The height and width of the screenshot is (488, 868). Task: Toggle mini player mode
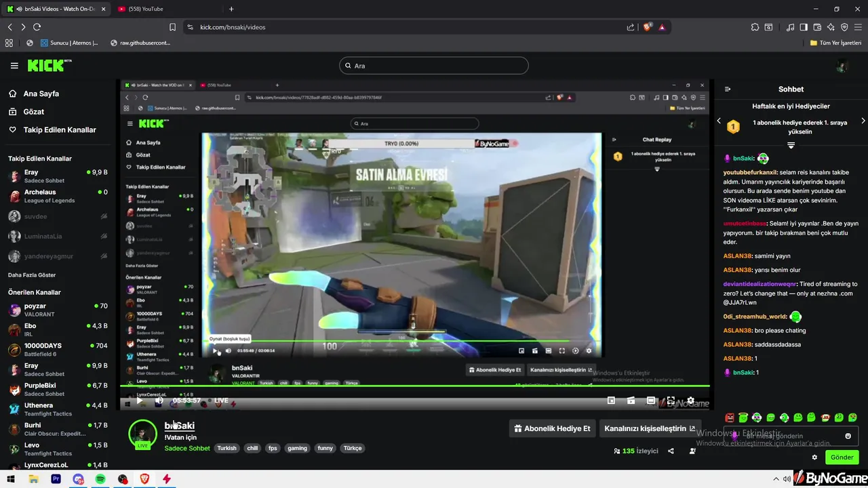coord(611,401)
